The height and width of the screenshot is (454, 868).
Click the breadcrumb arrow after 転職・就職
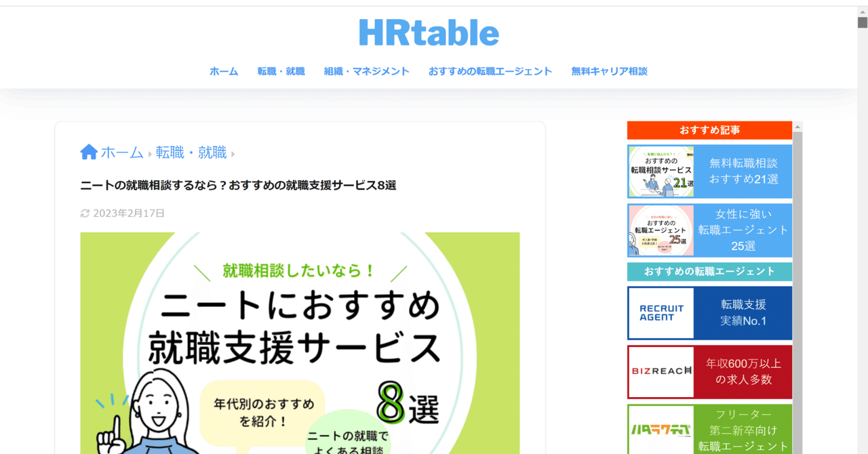[x=233, y=153]
